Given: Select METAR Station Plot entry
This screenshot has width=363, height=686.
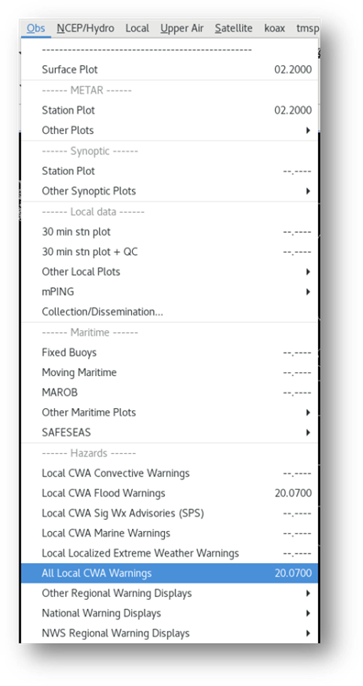Looking at the screenshot, I should (169, 110).
